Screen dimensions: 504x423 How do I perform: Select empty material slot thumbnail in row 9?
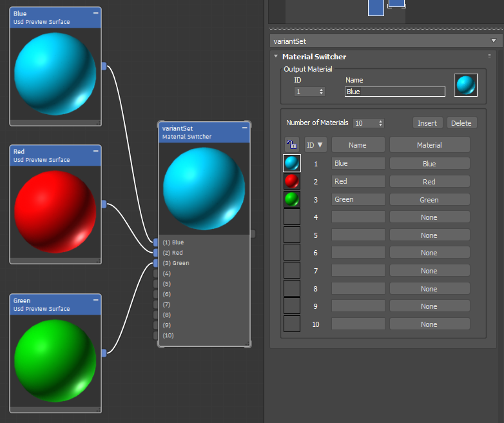pyautogui.click(x=292, y=306)
